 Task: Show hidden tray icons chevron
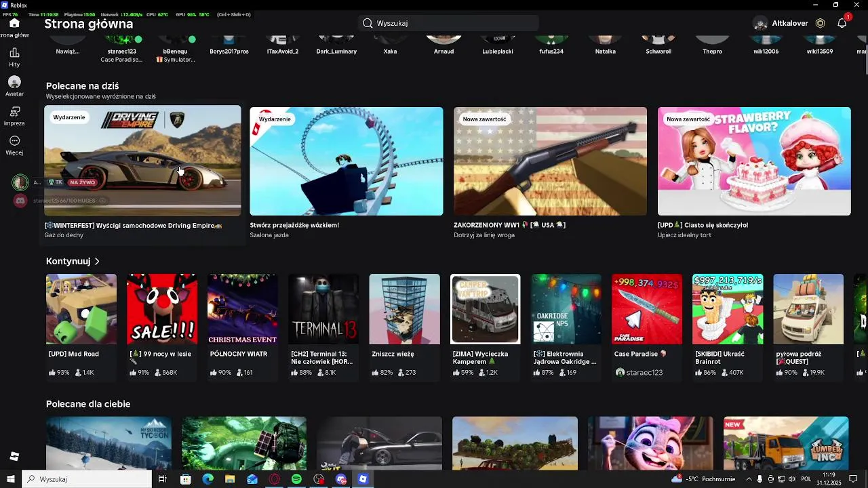pyautogui.click(x=749, y=479)
